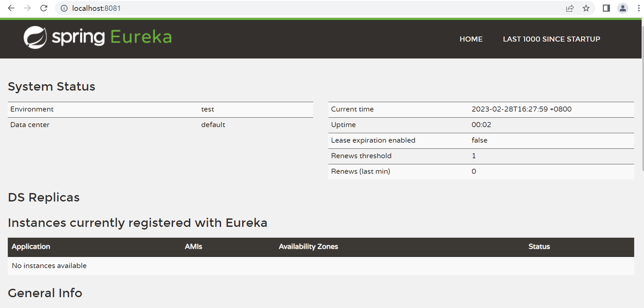
Task: Select the Renews (last min) value 0
Action: [x=474, y=171]
